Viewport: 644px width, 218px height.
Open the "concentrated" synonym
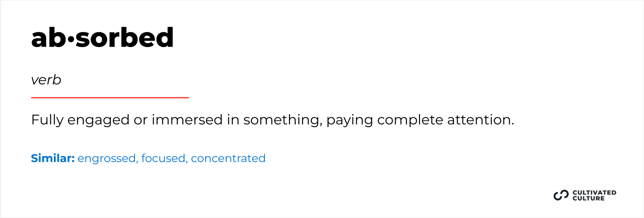click(228, 158)
